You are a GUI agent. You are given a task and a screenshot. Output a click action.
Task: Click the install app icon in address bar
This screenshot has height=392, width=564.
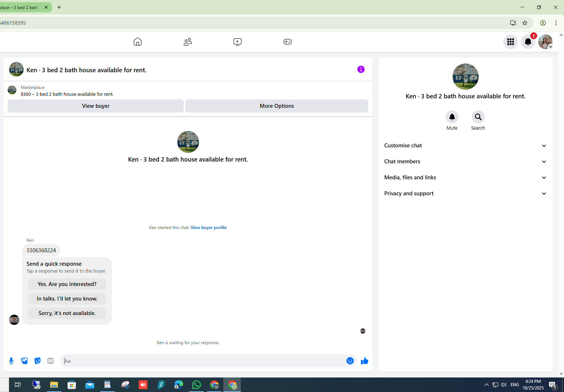(x=513, y=23)
